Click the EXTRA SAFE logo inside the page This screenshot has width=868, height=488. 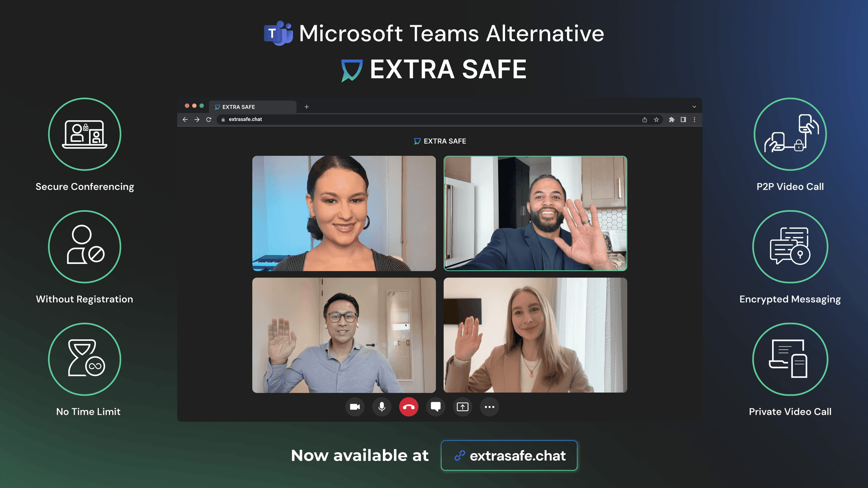[440, 141]
